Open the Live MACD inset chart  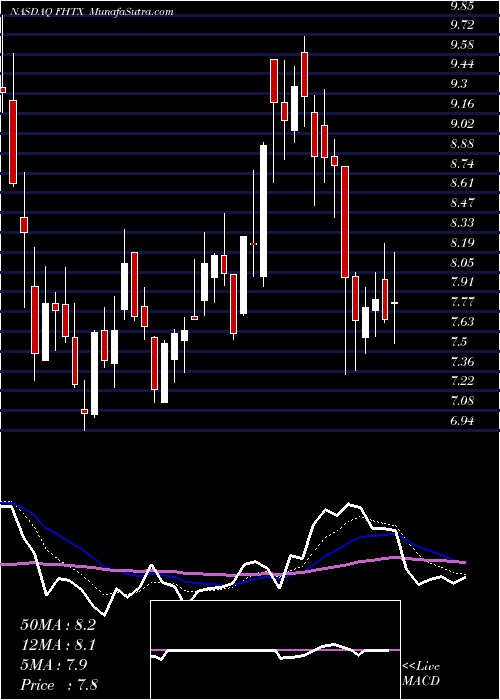(275, 650)
